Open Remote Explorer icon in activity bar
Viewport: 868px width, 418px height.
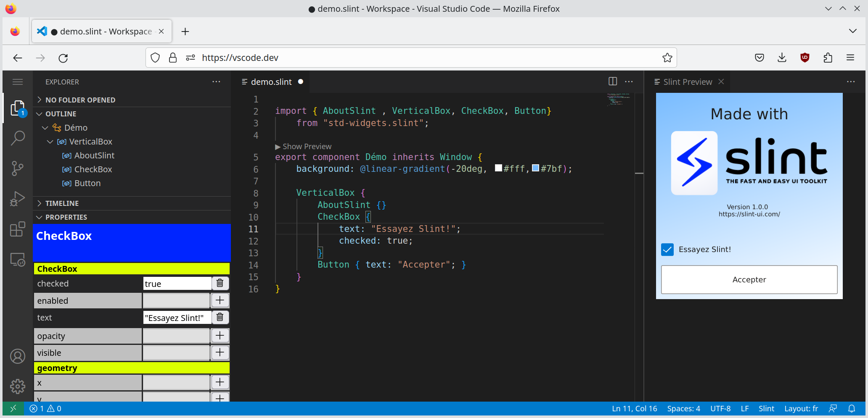pyautogui.click(x=18, y=260)
